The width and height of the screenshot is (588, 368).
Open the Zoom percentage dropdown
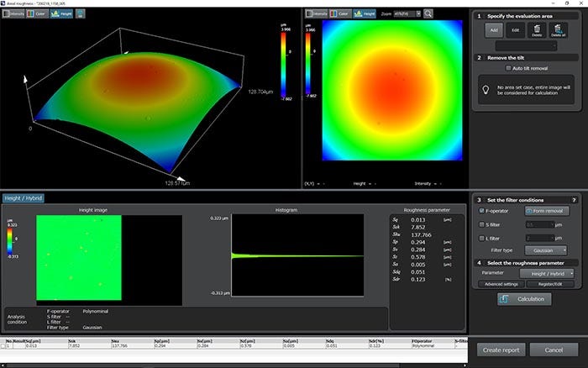pyautogui.click(x=407, y=14)
